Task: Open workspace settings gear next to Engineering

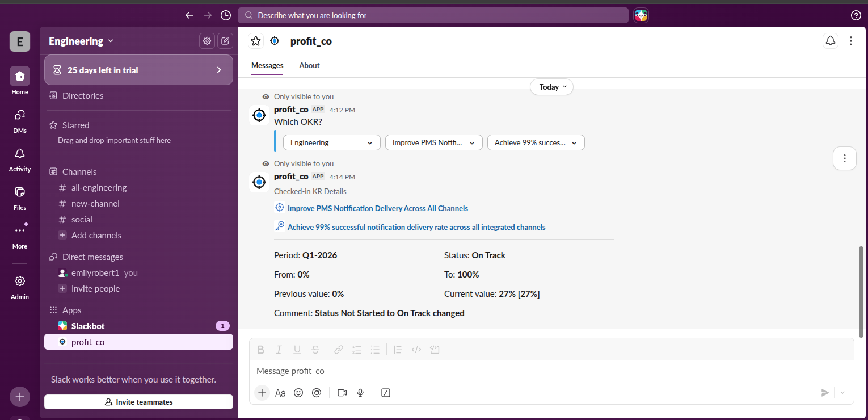Action: (207, 41)
